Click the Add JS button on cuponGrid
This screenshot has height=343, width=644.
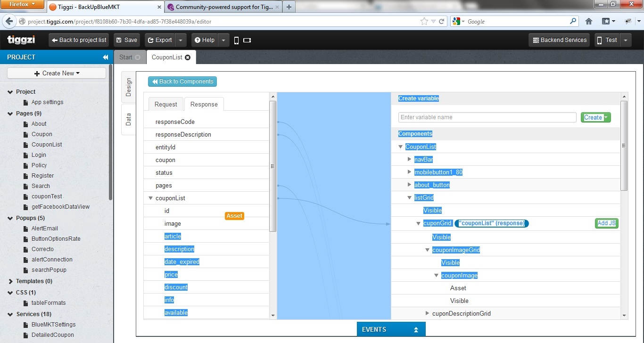click(606, 223)
